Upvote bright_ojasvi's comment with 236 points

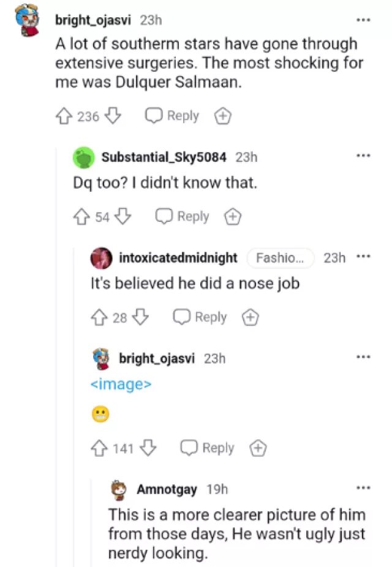[x=64, y=116]
